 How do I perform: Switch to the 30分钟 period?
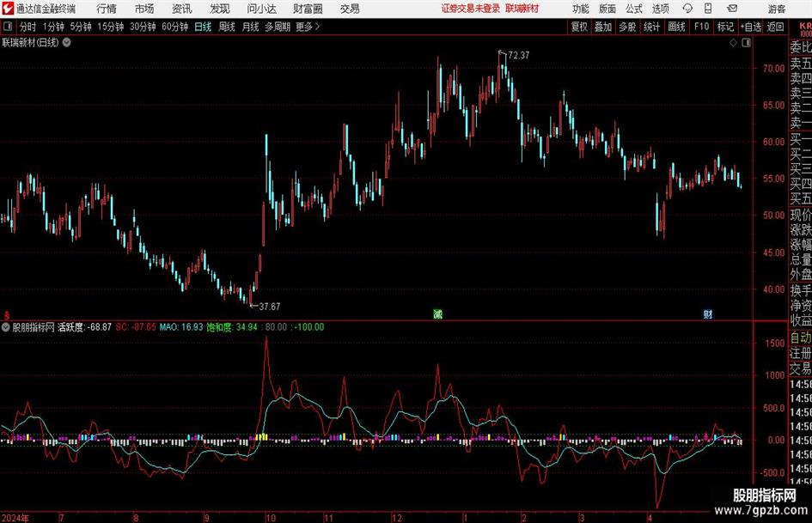click(143, 27)
